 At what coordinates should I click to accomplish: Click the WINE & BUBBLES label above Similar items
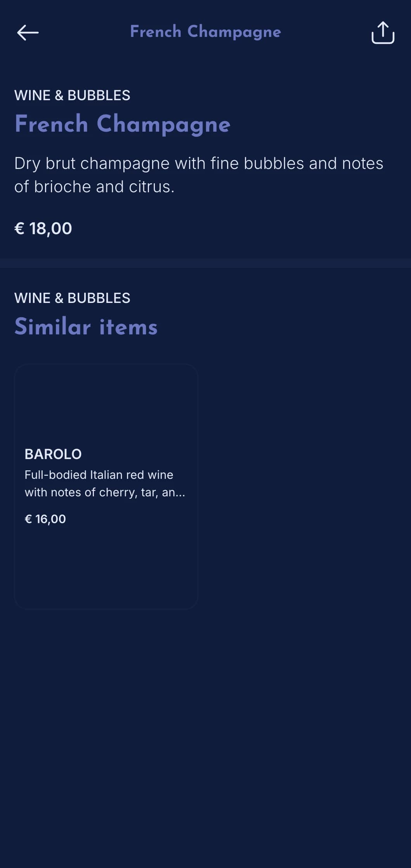[x=72, y=298]
